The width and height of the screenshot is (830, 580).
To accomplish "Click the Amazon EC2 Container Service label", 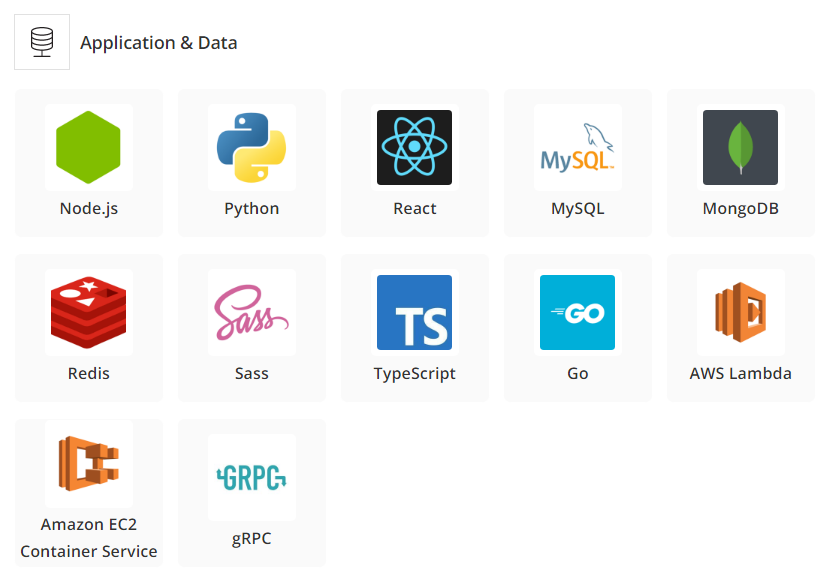I will tap(88, 538).
